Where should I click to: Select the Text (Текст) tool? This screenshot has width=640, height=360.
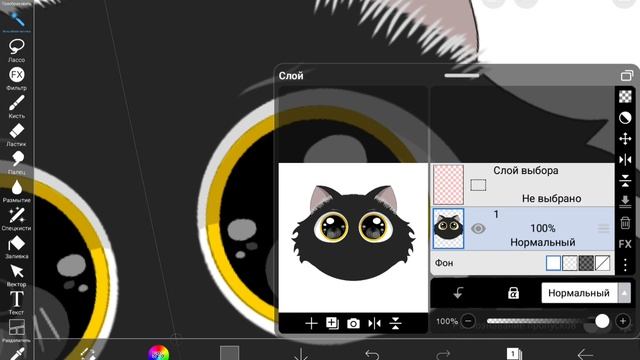point(16,303)
